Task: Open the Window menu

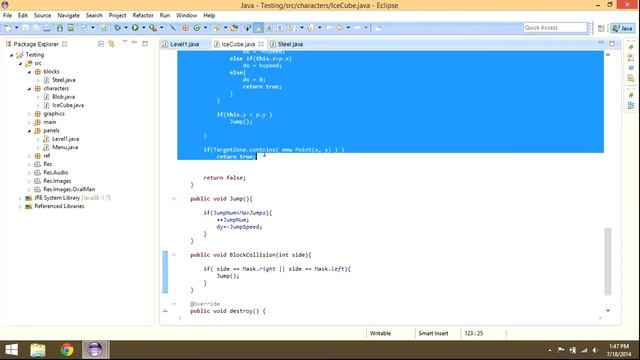Action: pyautogui.click(x=187, y=15)
